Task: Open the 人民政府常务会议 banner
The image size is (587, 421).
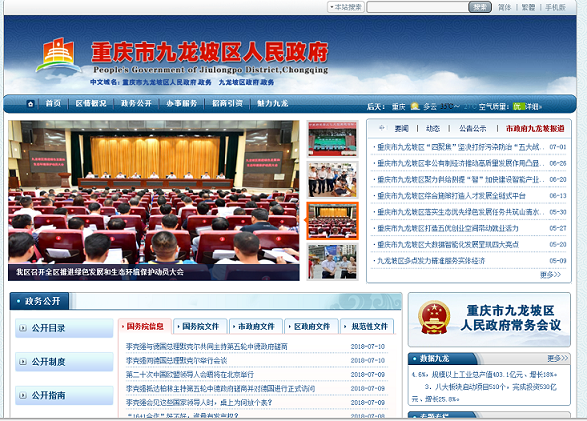Action: coord(489,320)
